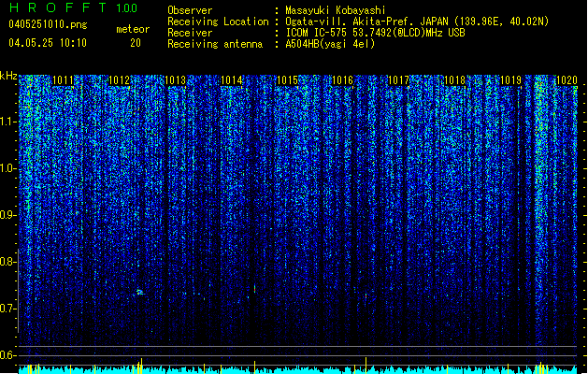Image resolution: width=588 pixels, height=374 pixels.
Task: Select the filename 0405251010.png
Action: pyautogui.click(x=48, y=24)
